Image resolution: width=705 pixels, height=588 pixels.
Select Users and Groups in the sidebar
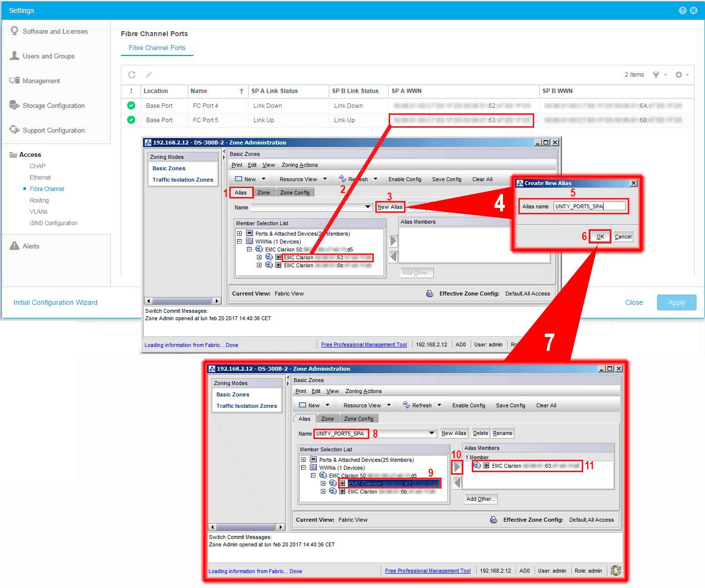click(x=48, y=55)
